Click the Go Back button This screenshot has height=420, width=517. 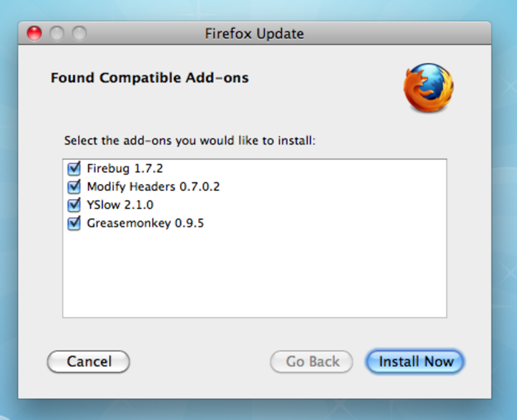[x=312, y=362]
